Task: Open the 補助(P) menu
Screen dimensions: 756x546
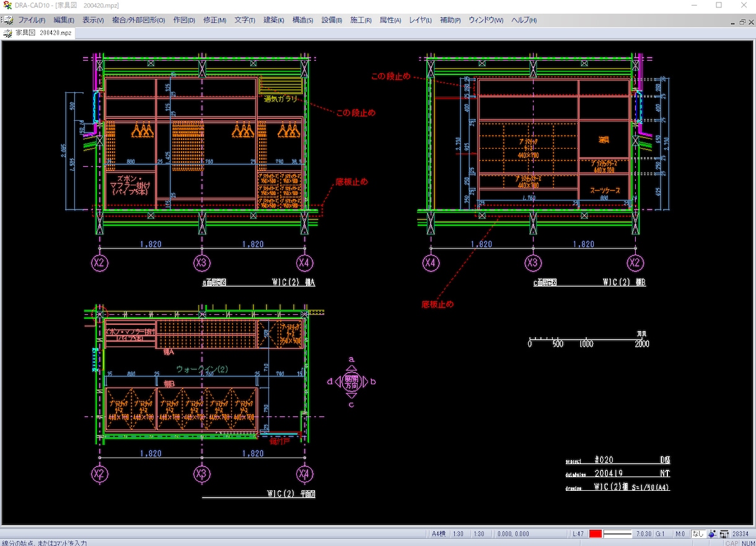Action: (x=451, y=20)
